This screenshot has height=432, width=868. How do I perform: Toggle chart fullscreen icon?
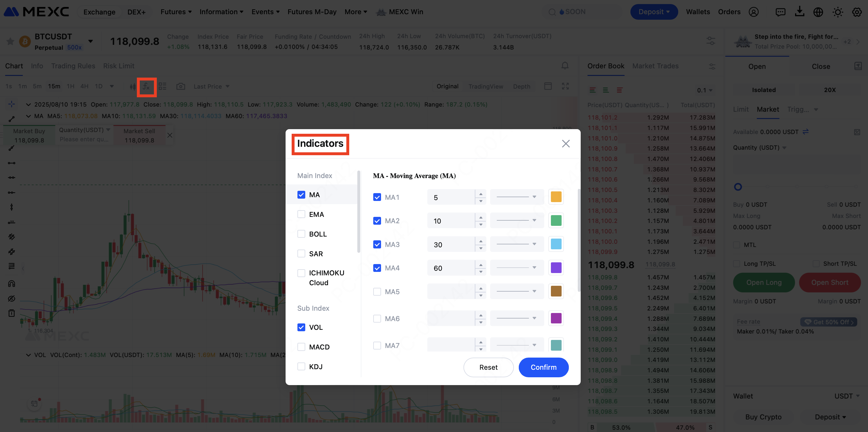[565, 86]
